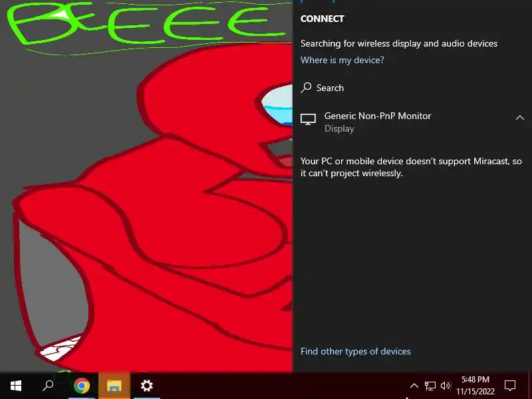532x399 pixels.
Task: Click the Display label under monitor
Action: pos(339,128)
